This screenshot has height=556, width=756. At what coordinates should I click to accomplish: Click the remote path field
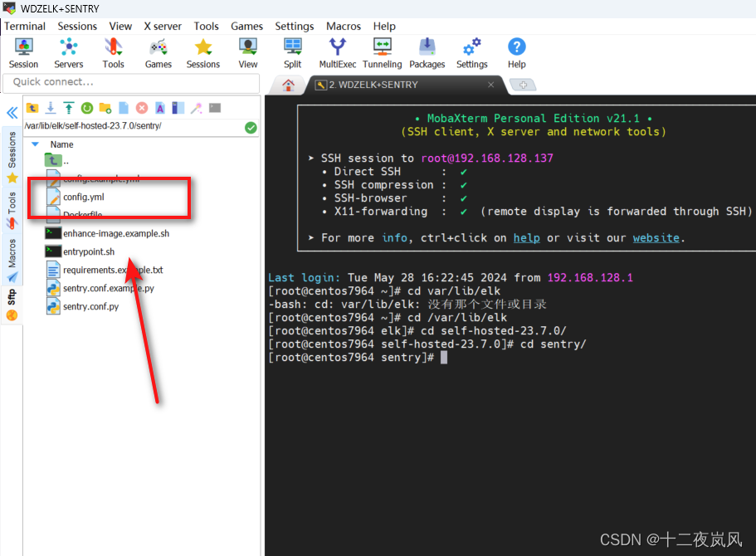tap(133, 126)
